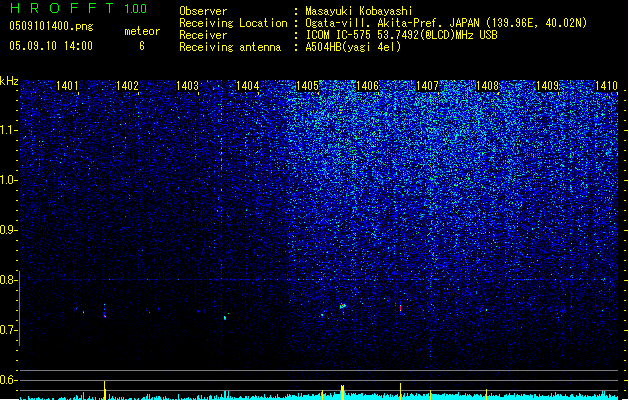629x400 pixels.
Task: Click the 1409 time axis label
Action: 547,86
